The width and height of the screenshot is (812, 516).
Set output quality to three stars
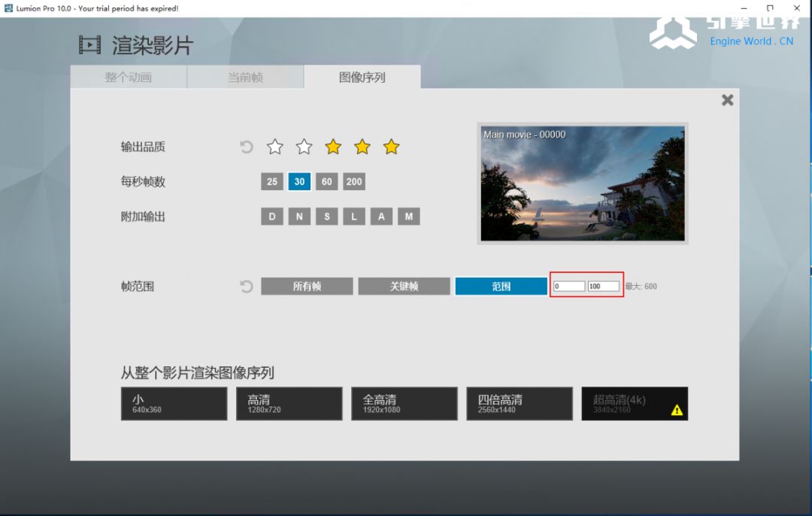[x=333, y=147]
